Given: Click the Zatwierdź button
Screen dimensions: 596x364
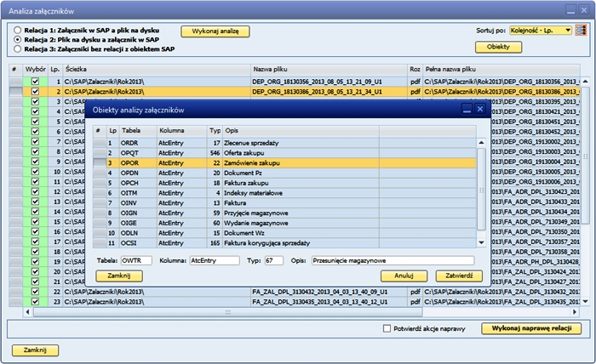Looking at the screenshot, I should pyautogui.click(x=459, y=276).
